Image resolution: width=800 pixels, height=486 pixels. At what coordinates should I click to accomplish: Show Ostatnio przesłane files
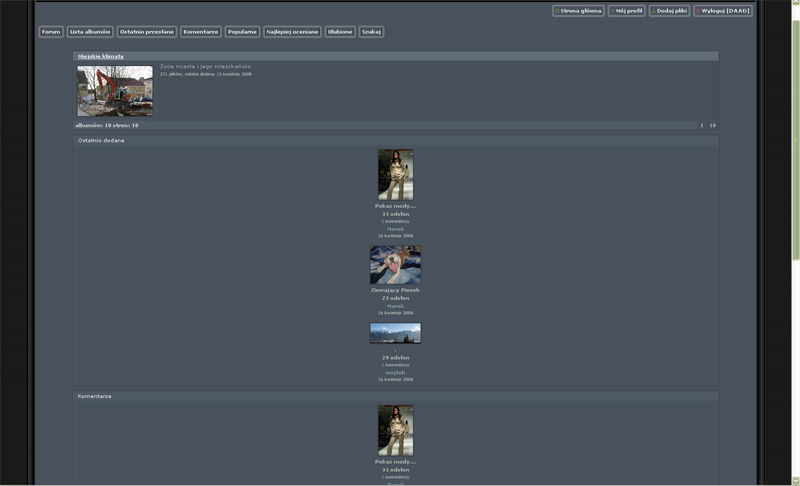[146, 32]
